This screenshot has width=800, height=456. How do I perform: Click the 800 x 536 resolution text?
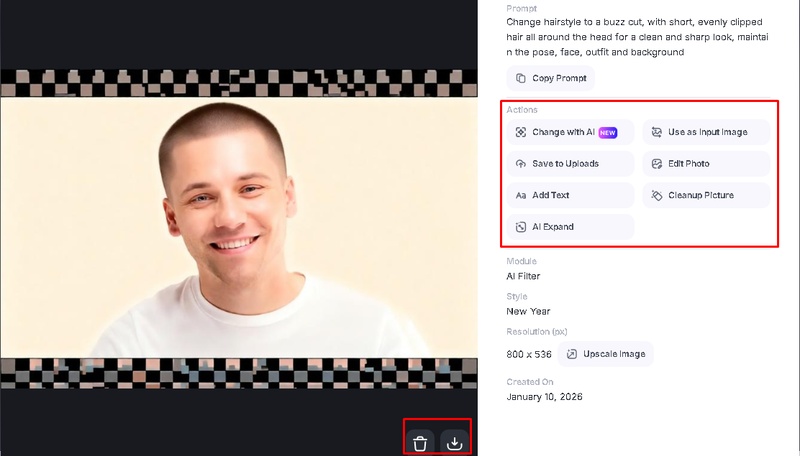click(x=527, y=354)
